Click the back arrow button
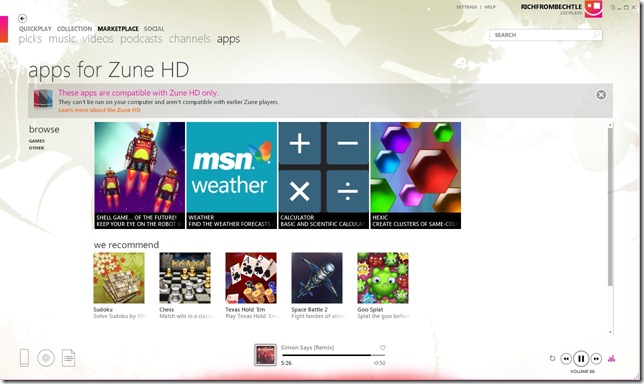644x384 pixels. pos(23,18)
